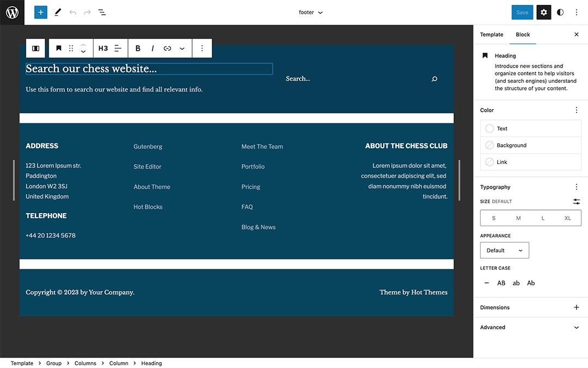This screenshot has height=368, width=588.
Task: Select the L font size option
Action: pos(543,218)
